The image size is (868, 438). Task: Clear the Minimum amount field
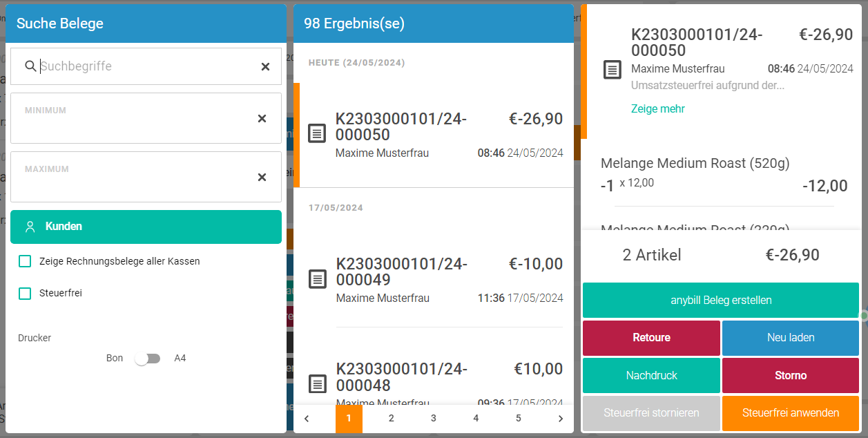click(262, 119)
